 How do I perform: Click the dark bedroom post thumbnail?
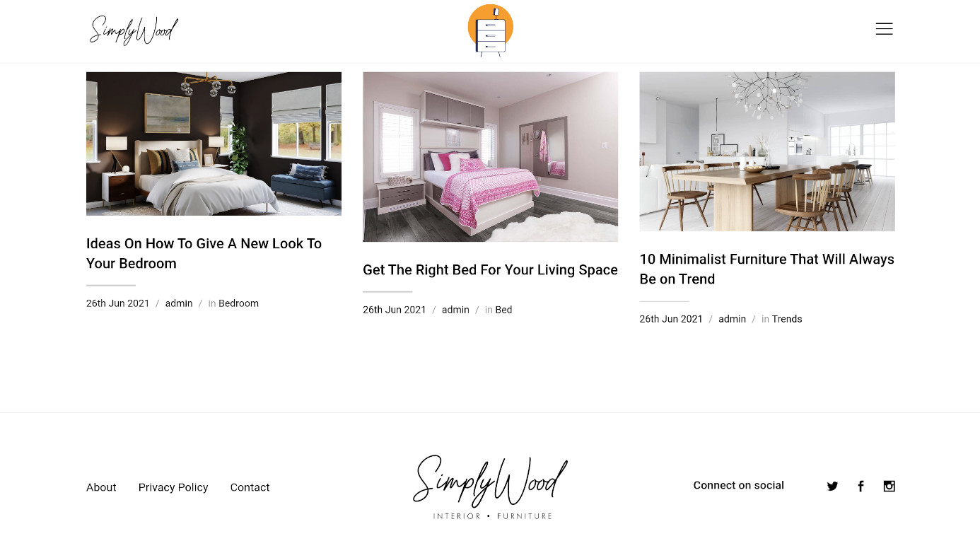tap(214, 144)
